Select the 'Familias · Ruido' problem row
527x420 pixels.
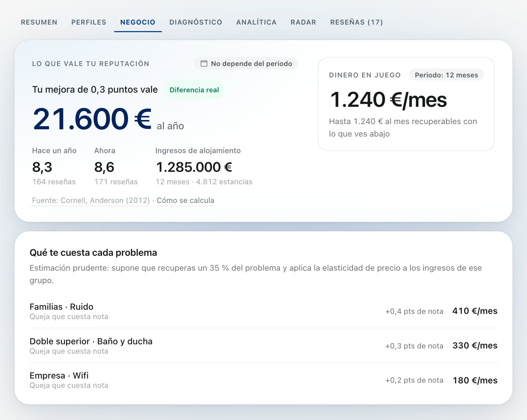pyautogui.click(x=263, y=311)
